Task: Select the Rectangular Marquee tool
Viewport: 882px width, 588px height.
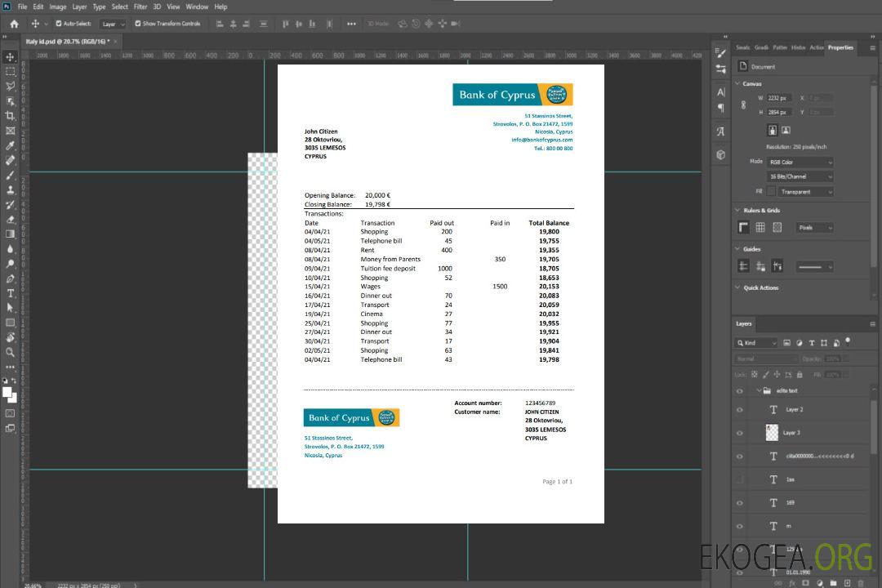Action: [11, 72]
